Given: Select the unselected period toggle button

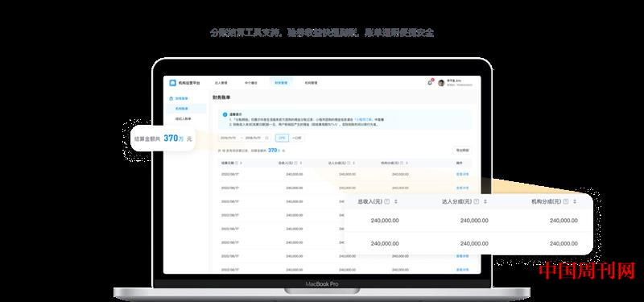Looking at the screenshot, I should (x=296, y=138).
